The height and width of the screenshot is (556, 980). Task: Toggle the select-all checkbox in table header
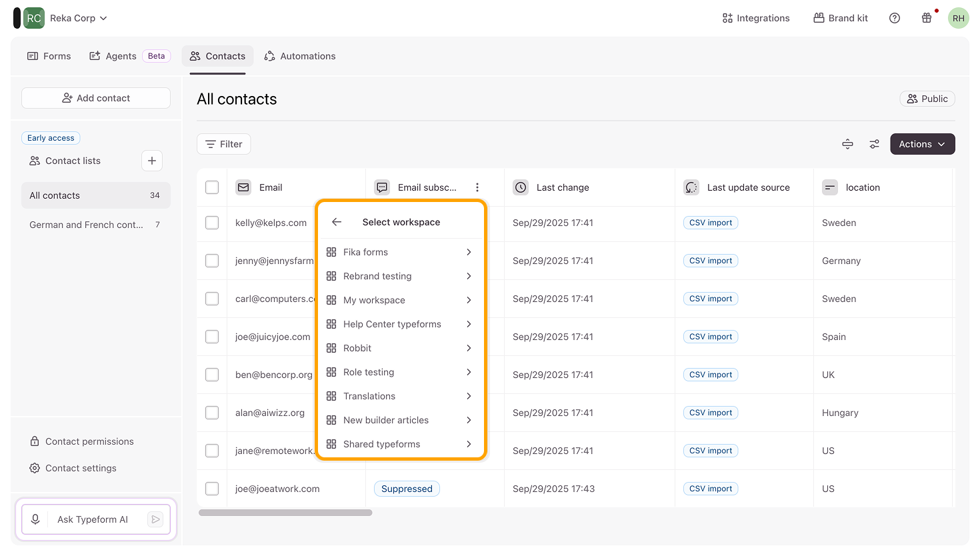click(x=212, y=187)
